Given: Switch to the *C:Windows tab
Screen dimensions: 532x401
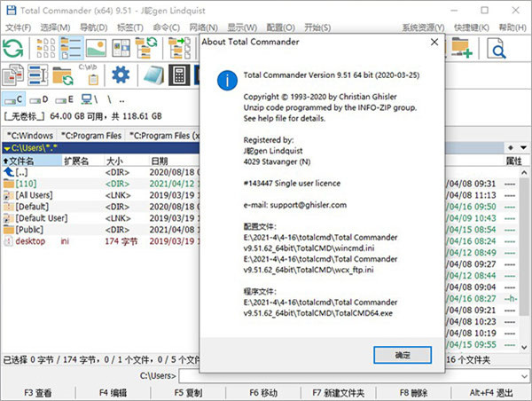Looking at the screenshot, I should click(30, 136).
